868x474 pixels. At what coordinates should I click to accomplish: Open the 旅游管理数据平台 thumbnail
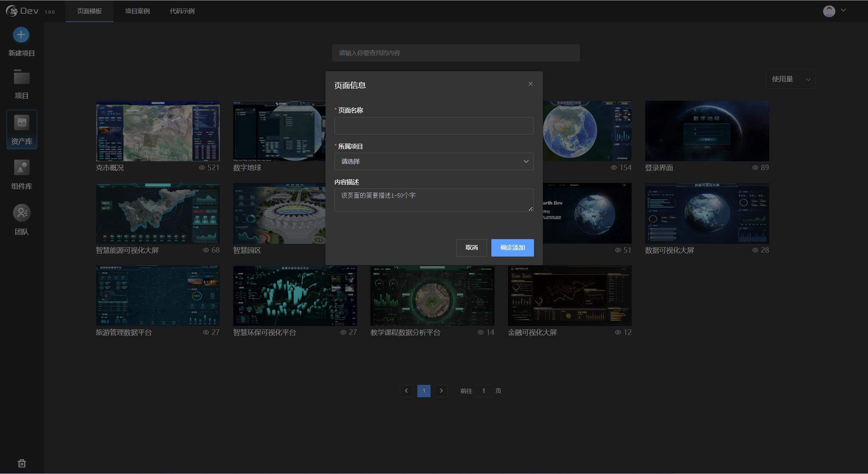click(x=158, y=296)
